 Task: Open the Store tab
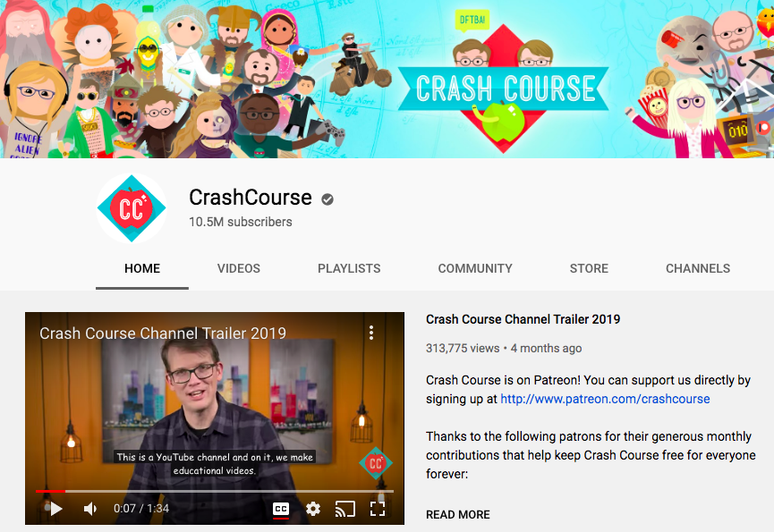tap(589, 268)
